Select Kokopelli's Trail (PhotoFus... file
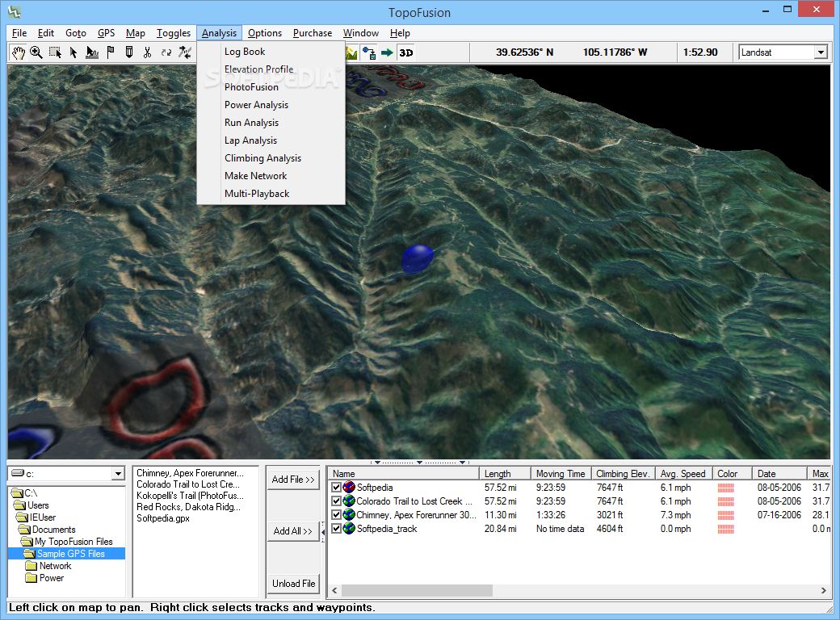 coord(190,496)
